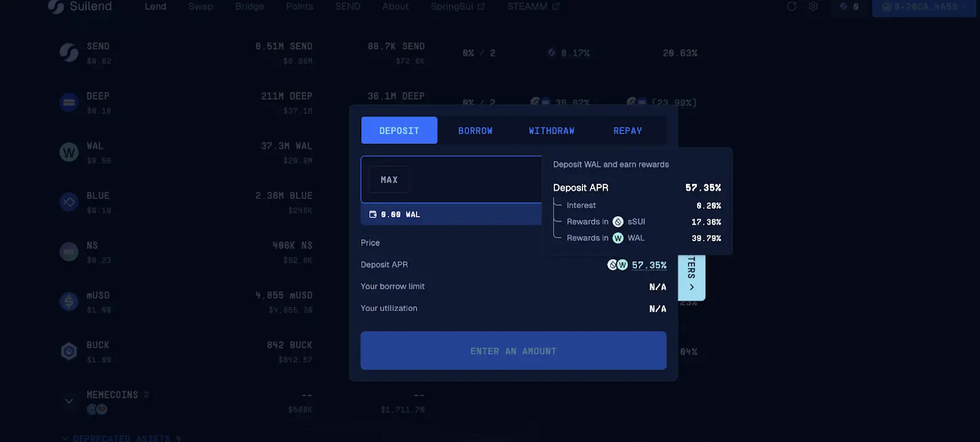
Task: Click the 'Your utilization' label
Action: pyautogui.click(x=389, y=309)
